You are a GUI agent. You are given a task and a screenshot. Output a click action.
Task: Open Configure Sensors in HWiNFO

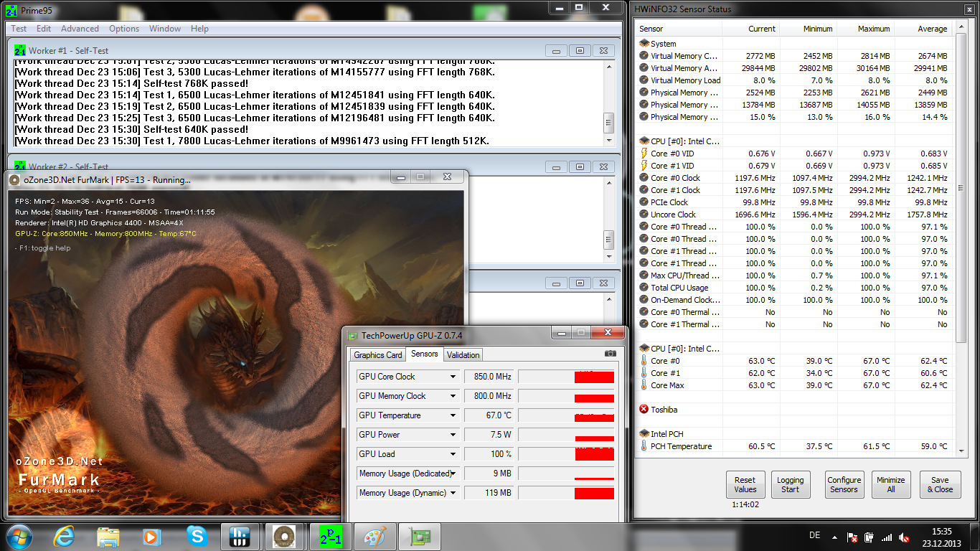(x=844, y=484)
